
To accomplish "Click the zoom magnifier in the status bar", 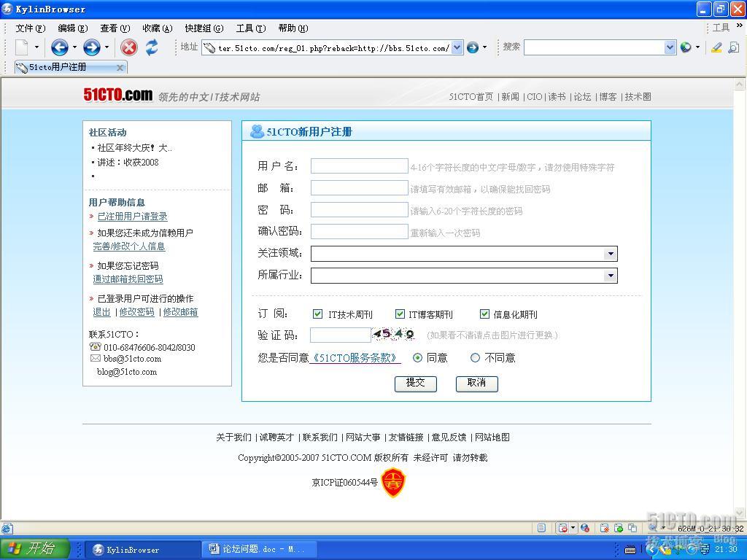I will coord(652,528).
